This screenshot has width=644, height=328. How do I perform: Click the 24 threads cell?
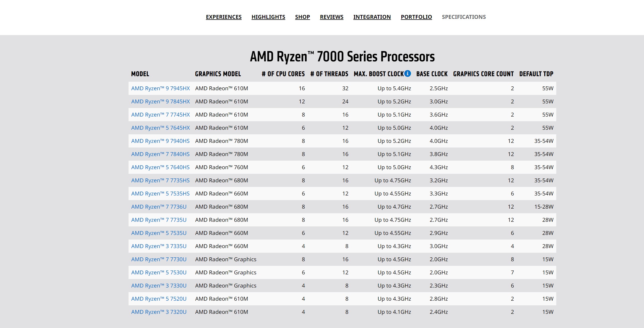(345, 102)
